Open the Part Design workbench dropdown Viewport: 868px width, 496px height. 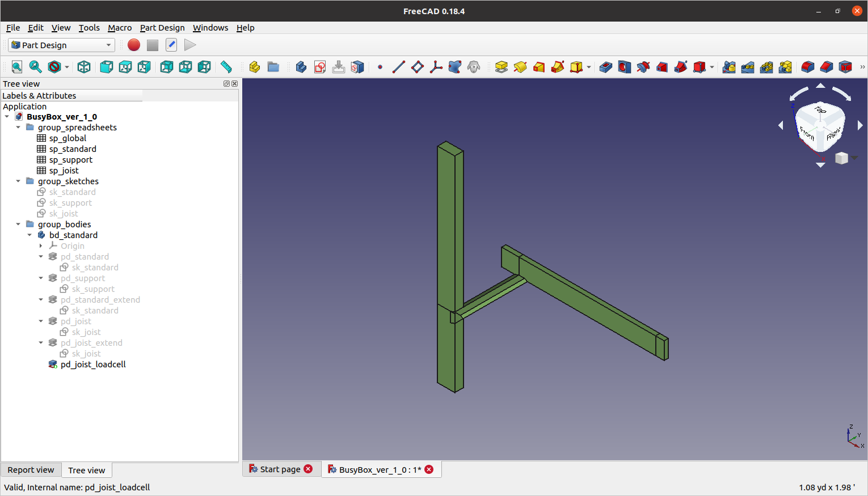point(62,45)
